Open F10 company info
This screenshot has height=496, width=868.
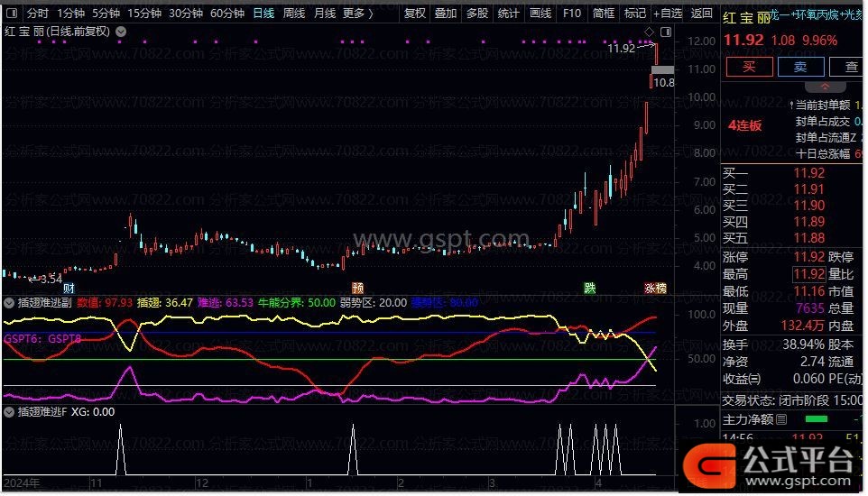pyautogui.click(x=572, y=13)
